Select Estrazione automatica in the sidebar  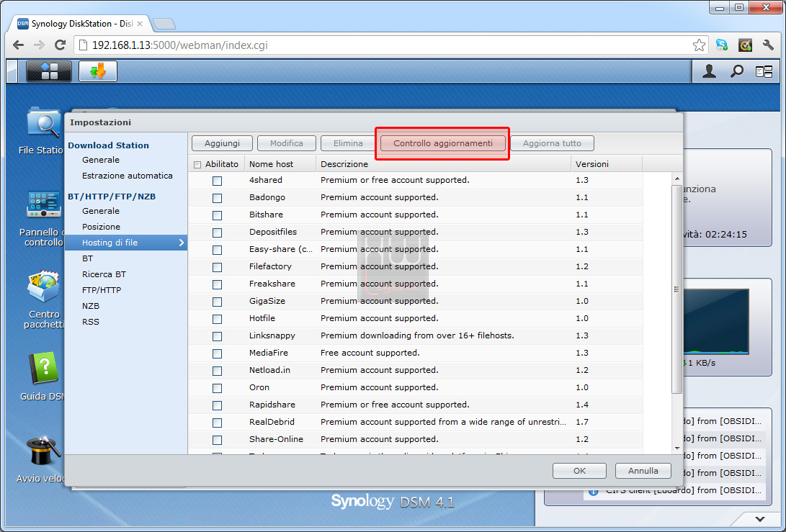pos(128,176)
